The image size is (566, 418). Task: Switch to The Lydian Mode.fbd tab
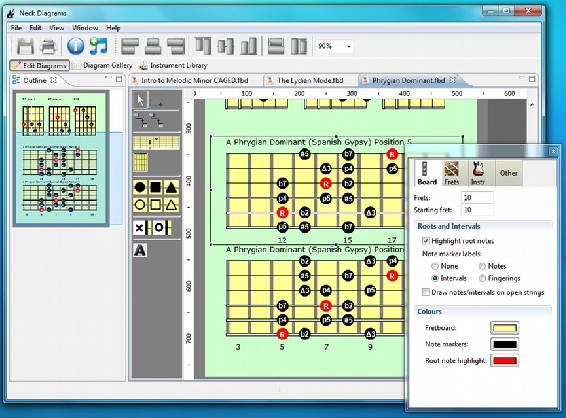[310, 80]
